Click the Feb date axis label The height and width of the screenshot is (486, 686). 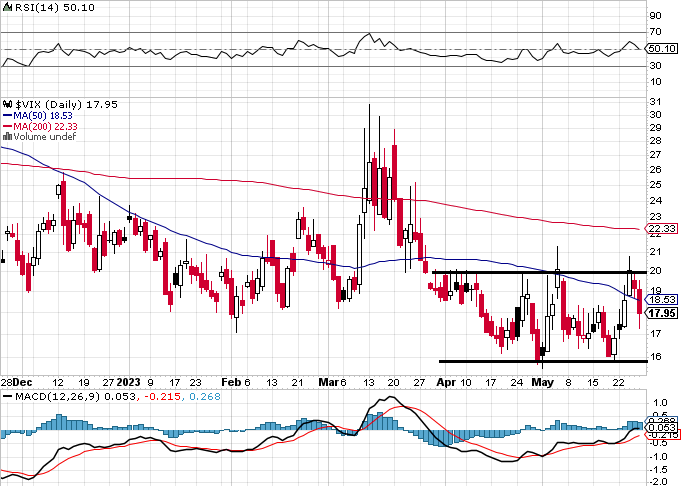pos(231,382)
